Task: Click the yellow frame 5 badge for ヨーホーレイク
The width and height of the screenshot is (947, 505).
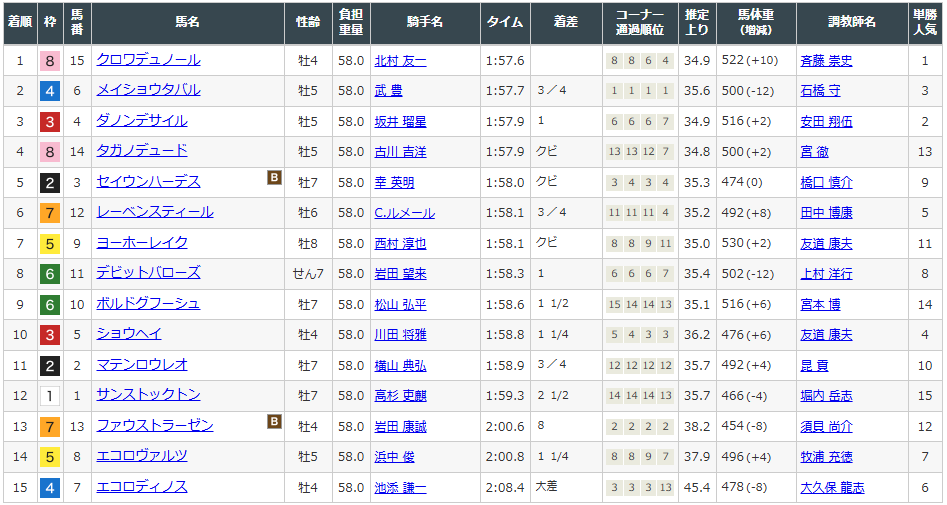Action: 49,243
